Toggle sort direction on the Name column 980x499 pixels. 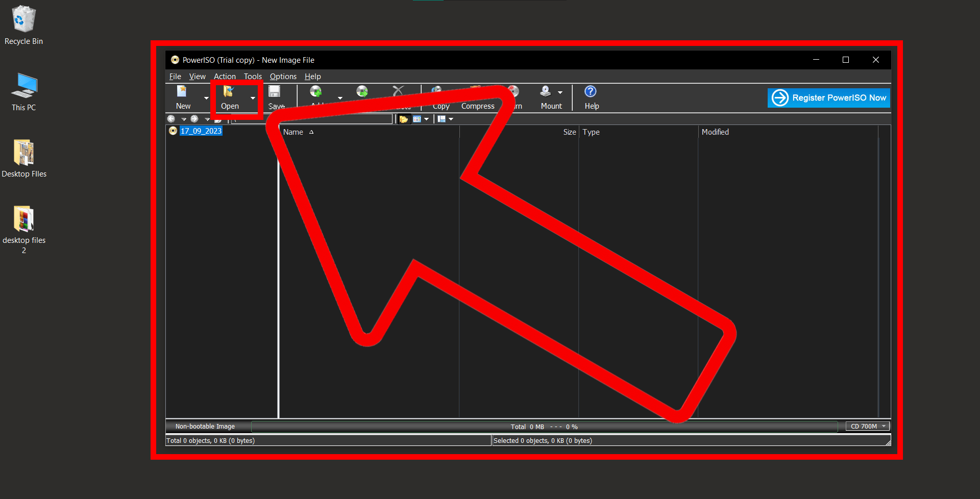[x=293, y=132]
